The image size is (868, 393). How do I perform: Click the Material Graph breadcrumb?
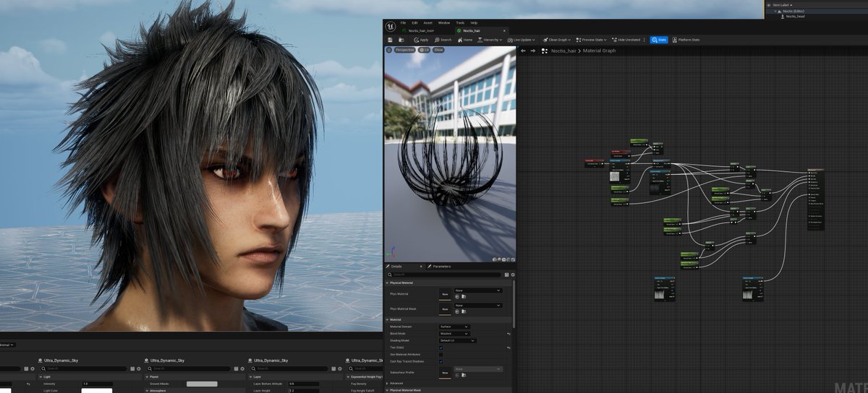point(599,51)
